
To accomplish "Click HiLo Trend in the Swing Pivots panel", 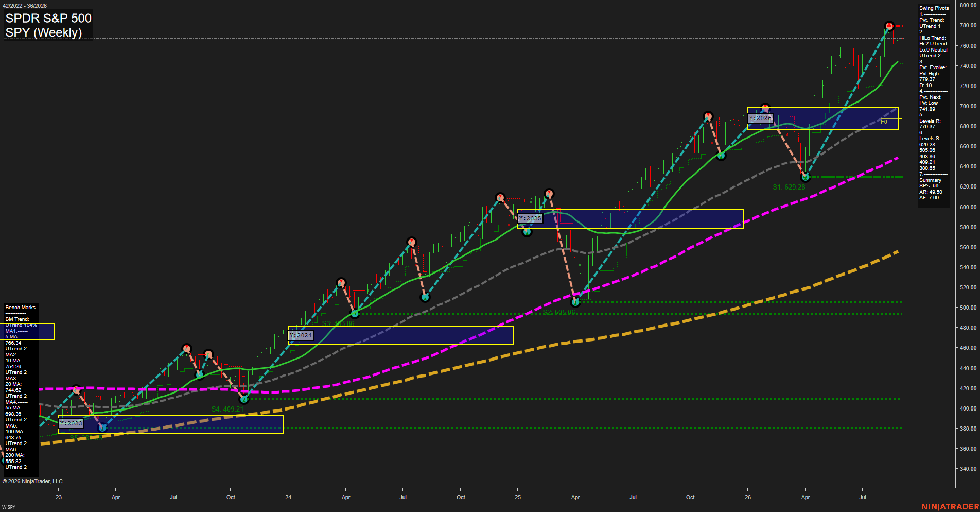I will pyautogui.click(x=933, y=38).
